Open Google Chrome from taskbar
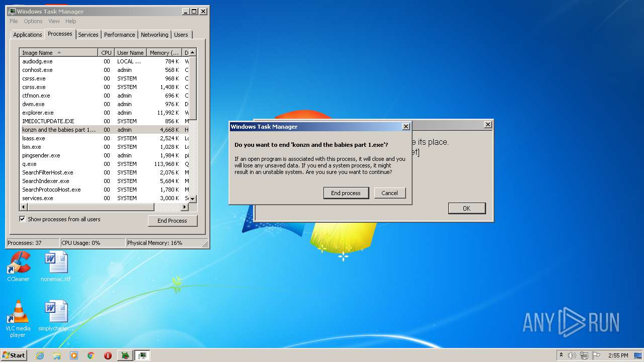 (91, 355)
